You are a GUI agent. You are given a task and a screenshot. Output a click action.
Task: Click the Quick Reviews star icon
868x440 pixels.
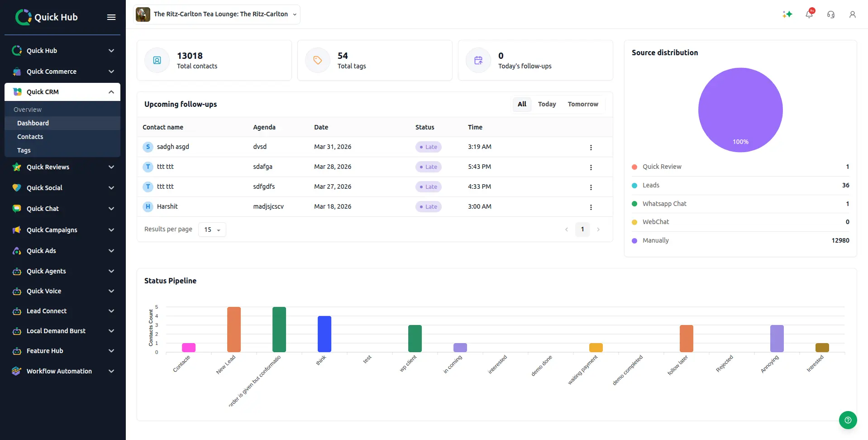pos(17,167)
